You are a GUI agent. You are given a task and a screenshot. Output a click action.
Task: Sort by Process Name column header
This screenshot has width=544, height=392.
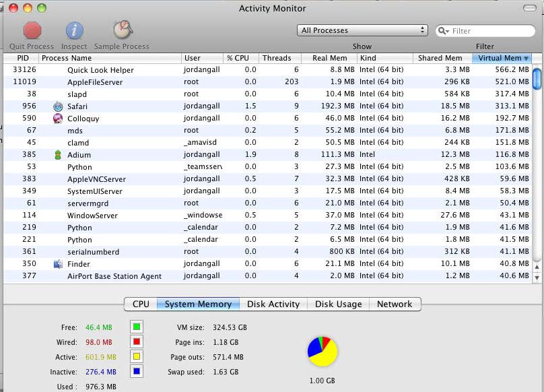pos(110,58)
